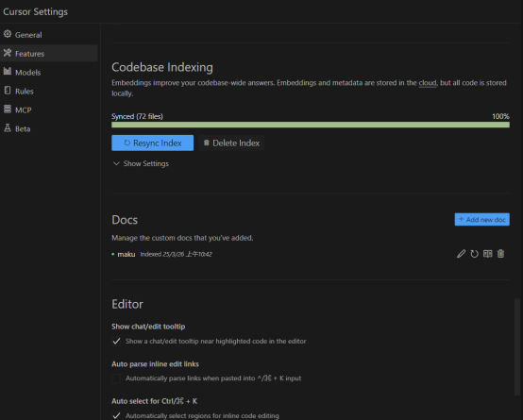Click Add new doc button

482,220
